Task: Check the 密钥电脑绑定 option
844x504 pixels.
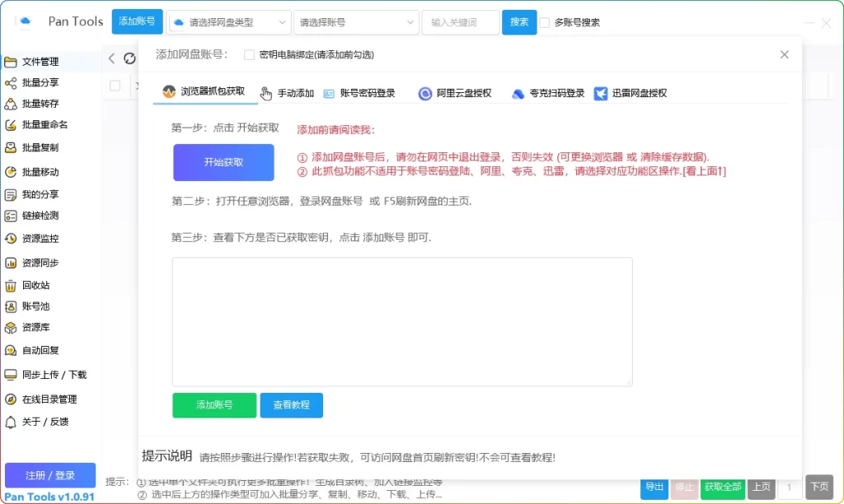Action: pos(248,54)
